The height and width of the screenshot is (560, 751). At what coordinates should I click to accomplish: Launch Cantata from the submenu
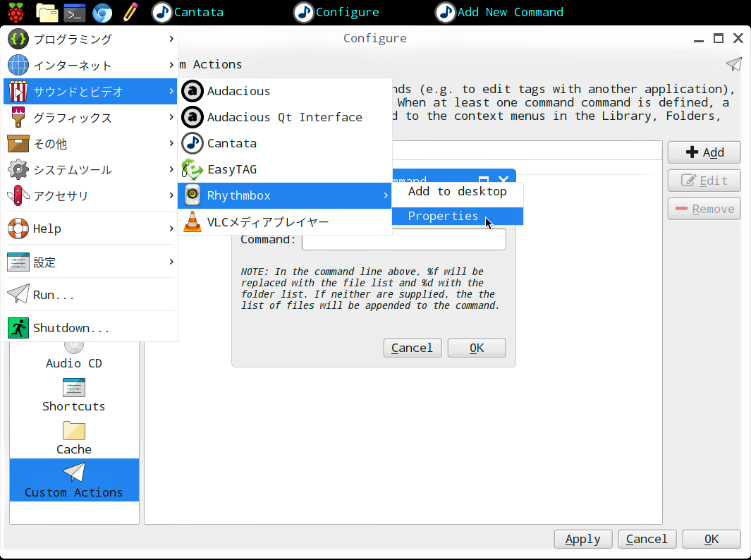pos(284,143)
